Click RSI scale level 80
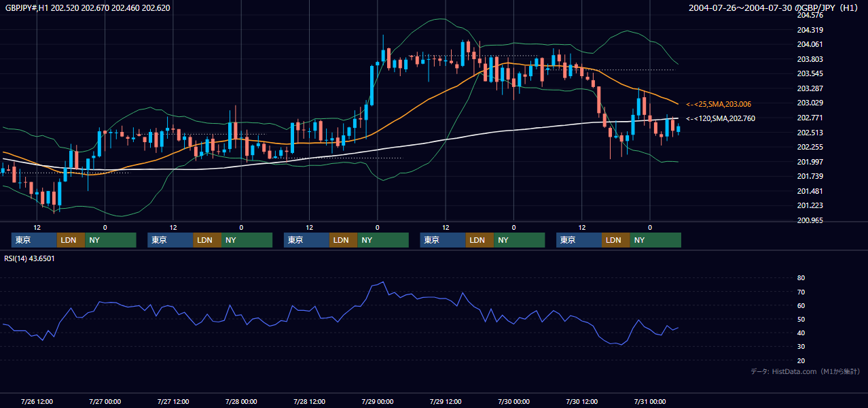The width and height of the screenshot is (868, 408). tap(801, 278)
